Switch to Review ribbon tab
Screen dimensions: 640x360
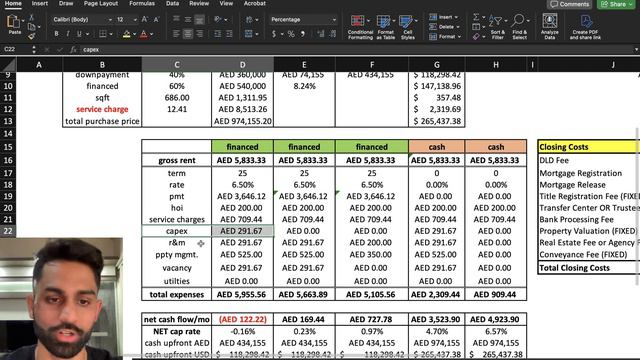click(x=199, y=3)
